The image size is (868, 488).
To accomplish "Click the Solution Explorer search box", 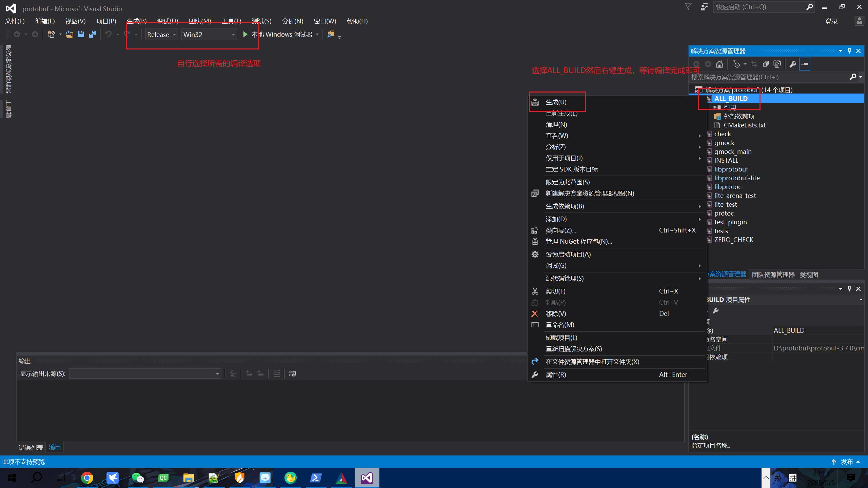I will [769, 77].
